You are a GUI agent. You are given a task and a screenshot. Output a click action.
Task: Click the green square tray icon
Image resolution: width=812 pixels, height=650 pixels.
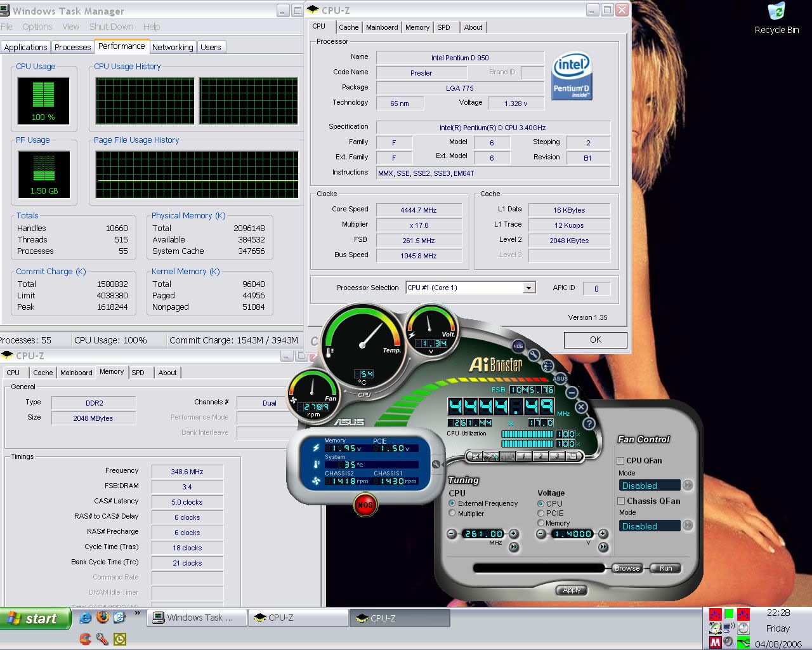pos(730,614)
